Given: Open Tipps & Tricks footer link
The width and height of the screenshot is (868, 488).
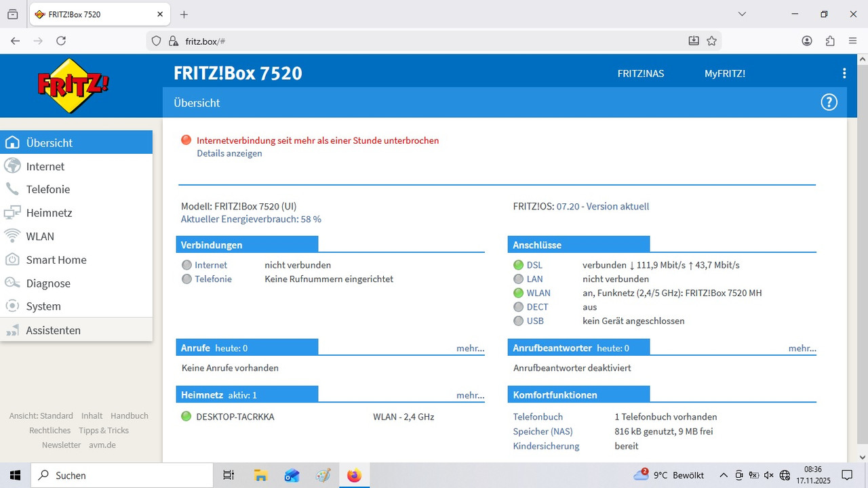Looking at the screenshot, I should (x=103, y=430).
